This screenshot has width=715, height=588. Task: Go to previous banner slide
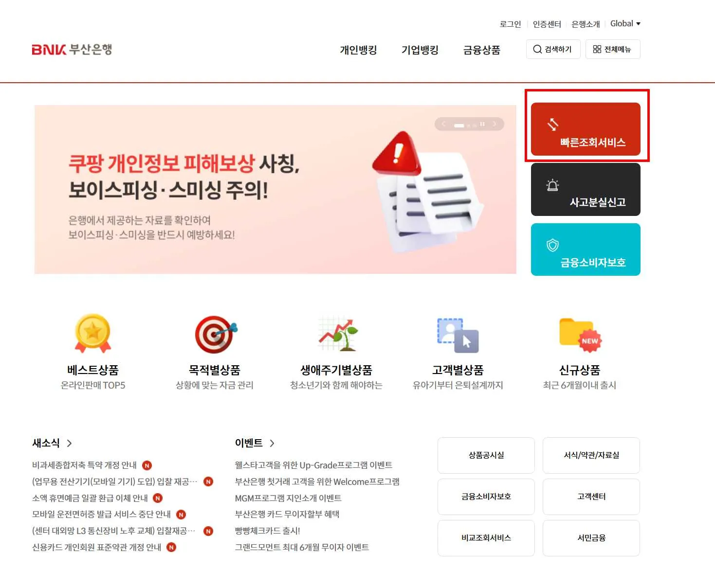(x=443, y=124)
